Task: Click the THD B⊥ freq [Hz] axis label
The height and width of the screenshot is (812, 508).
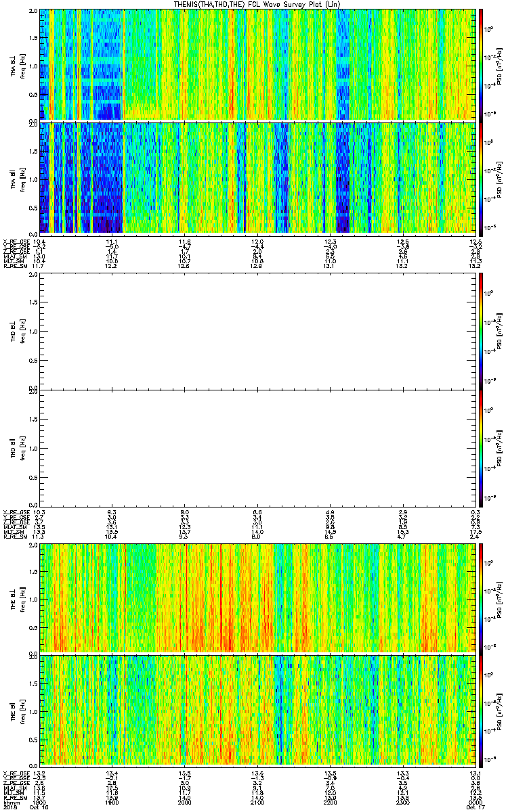Action: click(22, 331)
